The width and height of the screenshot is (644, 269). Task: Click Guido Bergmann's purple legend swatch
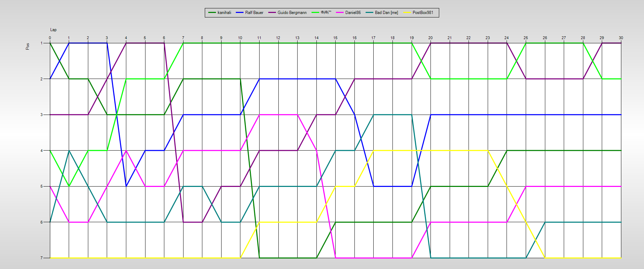[272, 13]
